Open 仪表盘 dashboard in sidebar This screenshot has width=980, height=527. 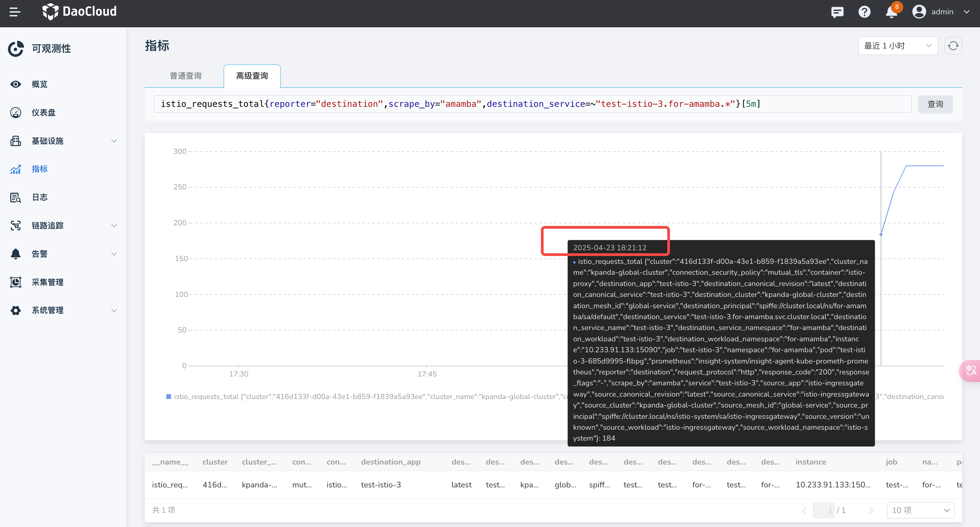click(x=43, y=113)
